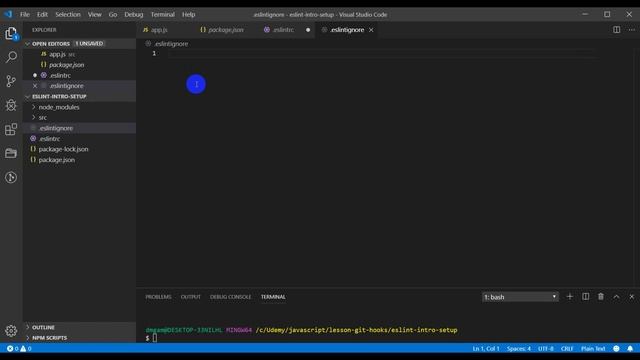Viewport: 640px width, 360px height.
Task: Open notifications bell in status bar
Action: click(x=630, y=349)
